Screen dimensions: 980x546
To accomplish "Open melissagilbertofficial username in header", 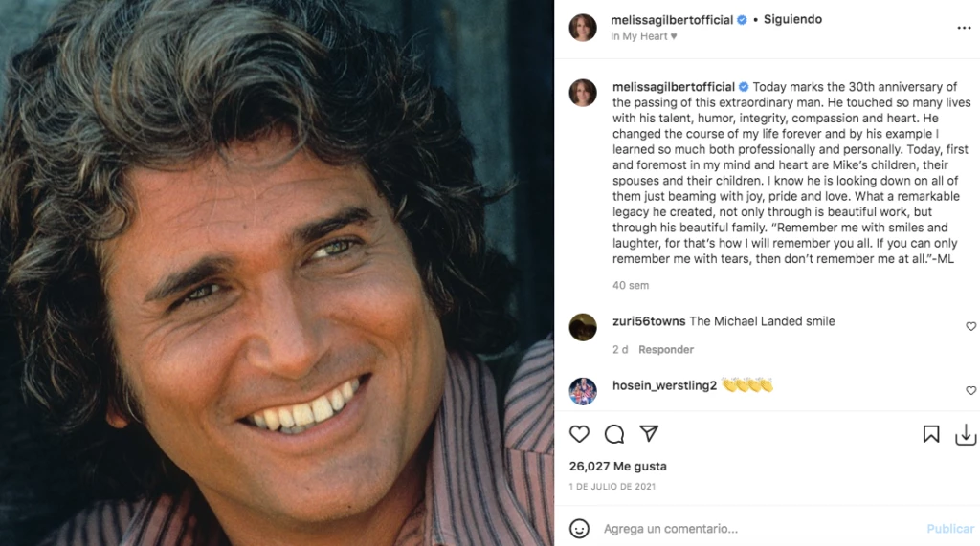I will coord(672,20).
